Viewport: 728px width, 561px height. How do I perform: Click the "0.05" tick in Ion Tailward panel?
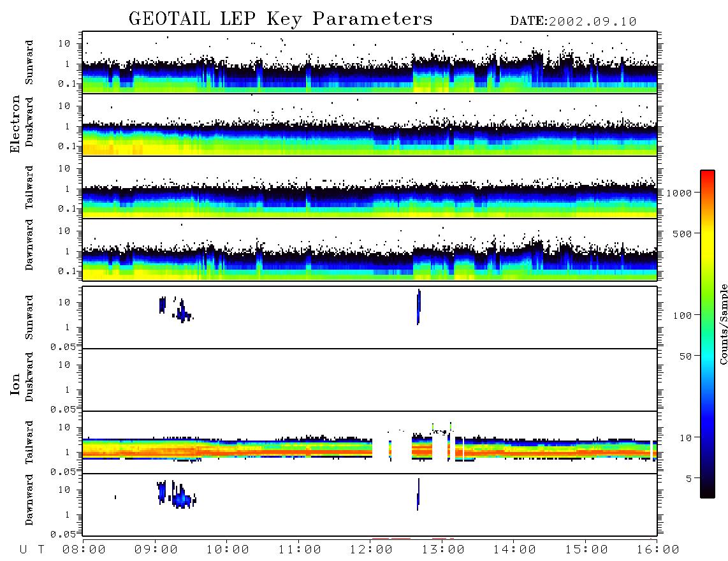[64, 471]
